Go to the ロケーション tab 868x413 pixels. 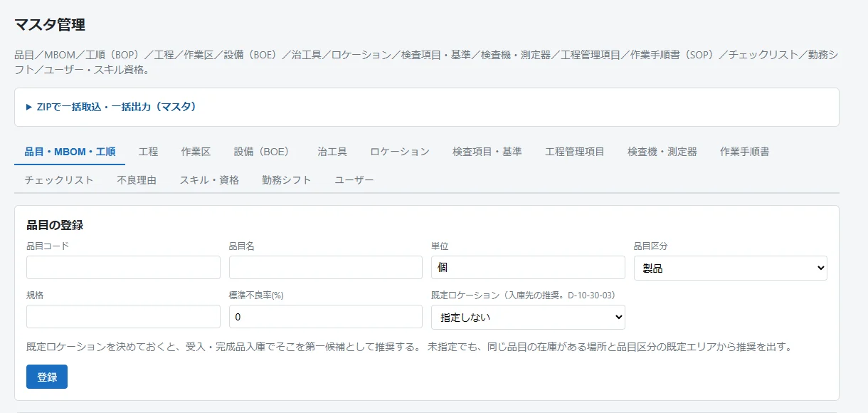coord(400,152)
